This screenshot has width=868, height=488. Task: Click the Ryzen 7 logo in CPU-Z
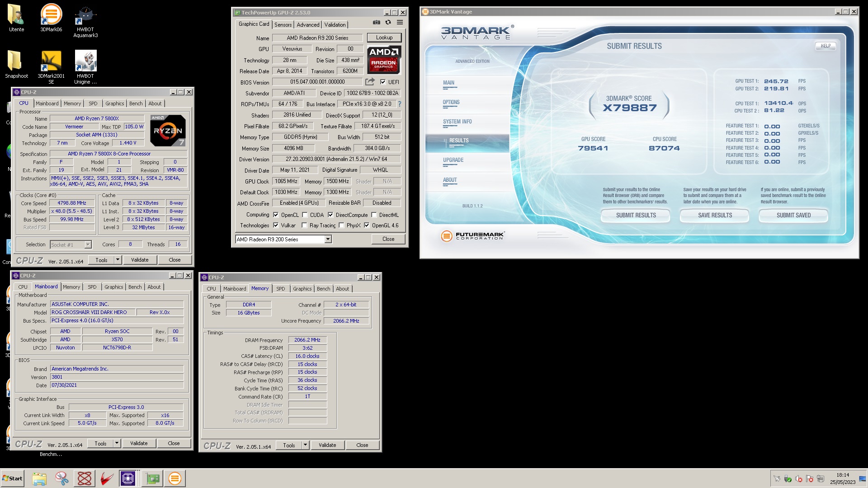(x=168, y=130)
